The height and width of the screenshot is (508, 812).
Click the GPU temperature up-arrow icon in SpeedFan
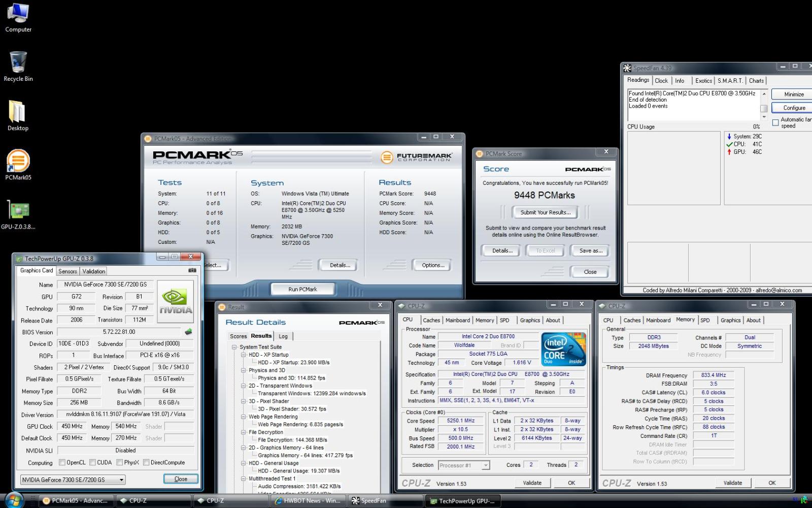tap(729, 152)
